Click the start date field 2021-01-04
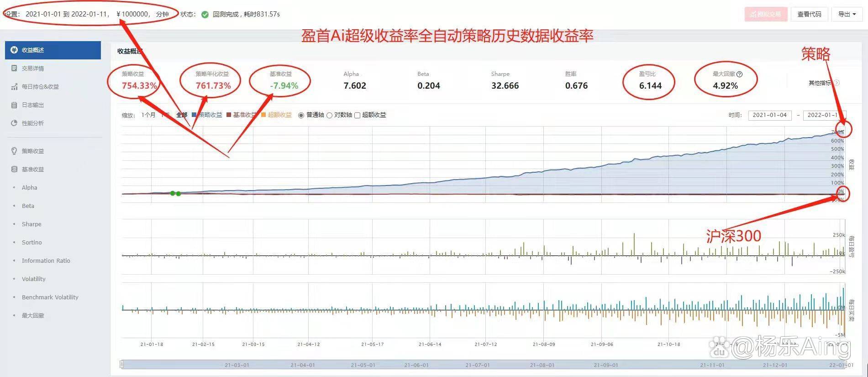 [769, 115]
